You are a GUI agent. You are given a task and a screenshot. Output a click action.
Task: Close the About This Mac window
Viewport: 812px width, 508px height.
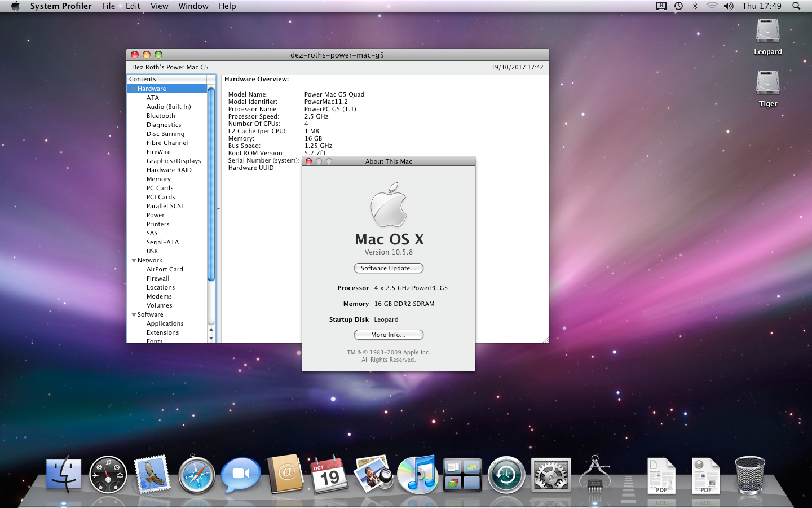point(308,161)
